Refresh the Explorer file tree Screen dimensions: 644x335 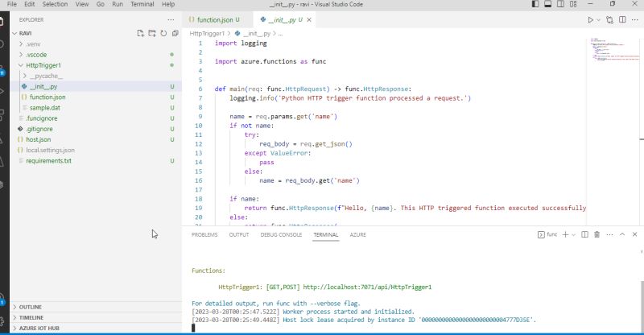[x=163, y=33]
